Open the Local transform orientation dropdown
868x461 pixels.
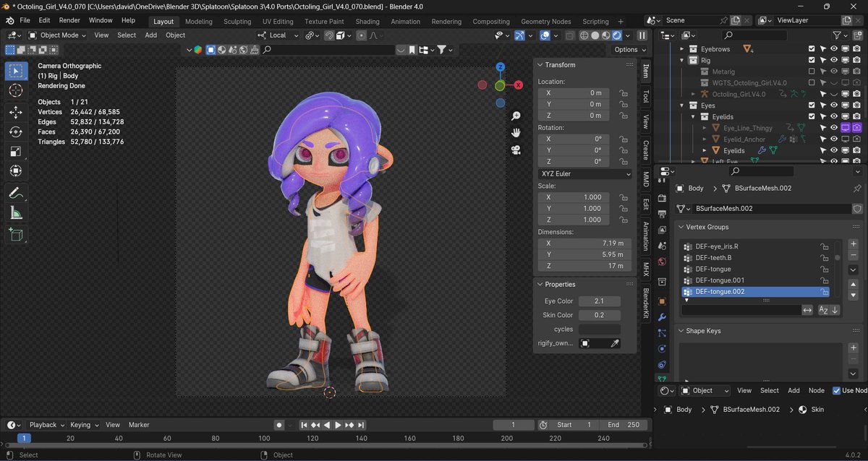[278, 35]
